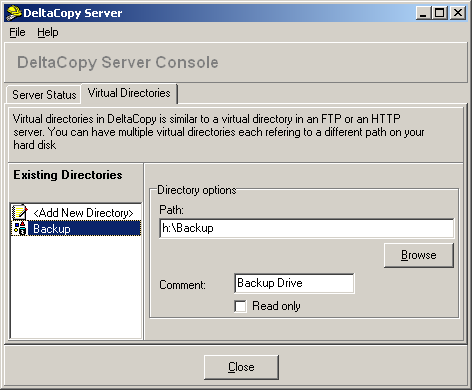472x390 pixels.
Task: Click the Comment: label
Action: click(182, 285)
